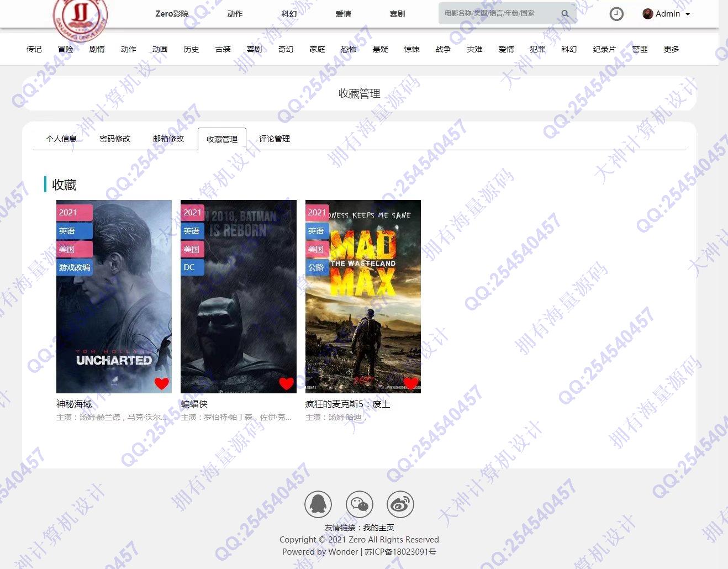
Task: Open the Uncharted movie poster
Action: coord(114,297)
